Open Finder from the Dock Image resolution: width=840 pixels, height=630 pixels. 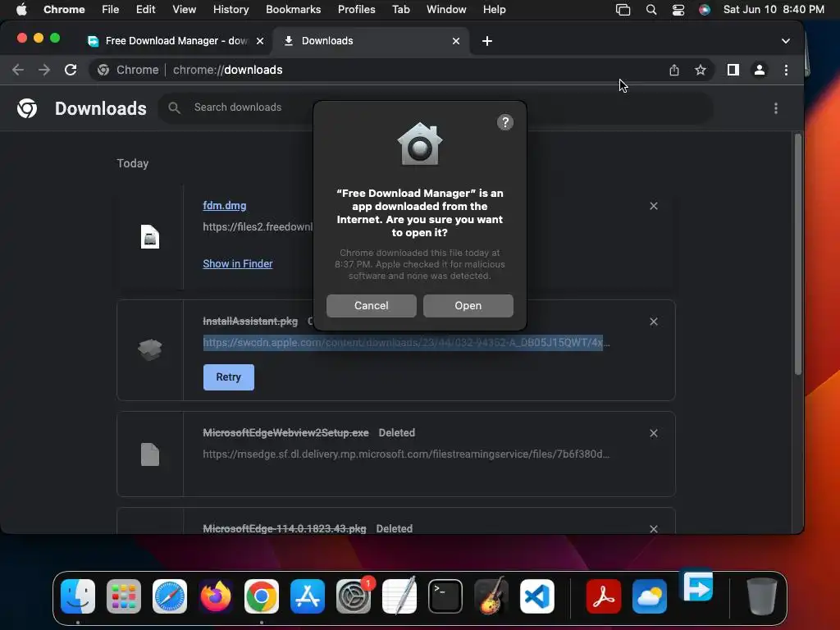point(78,596)
